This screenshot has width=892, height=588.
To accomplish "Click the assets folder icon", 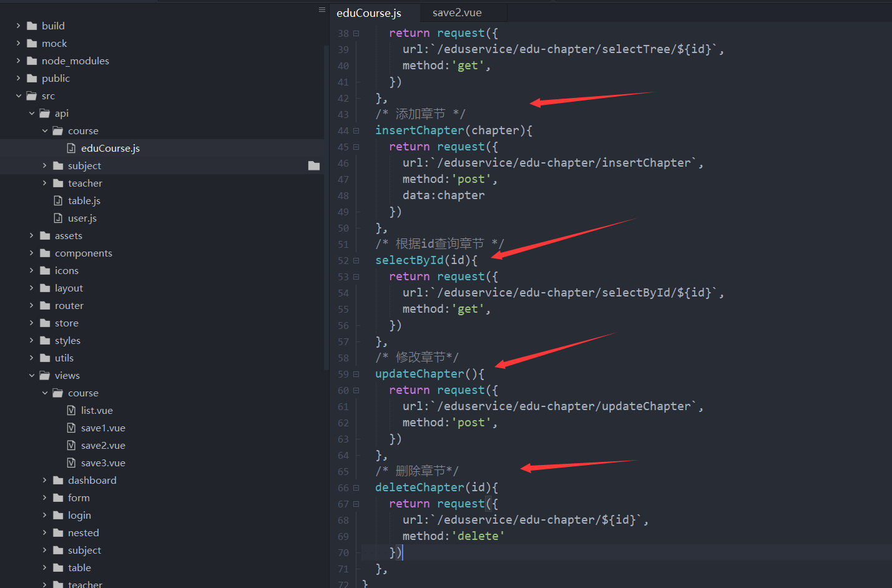I will (x=45, y=235).
